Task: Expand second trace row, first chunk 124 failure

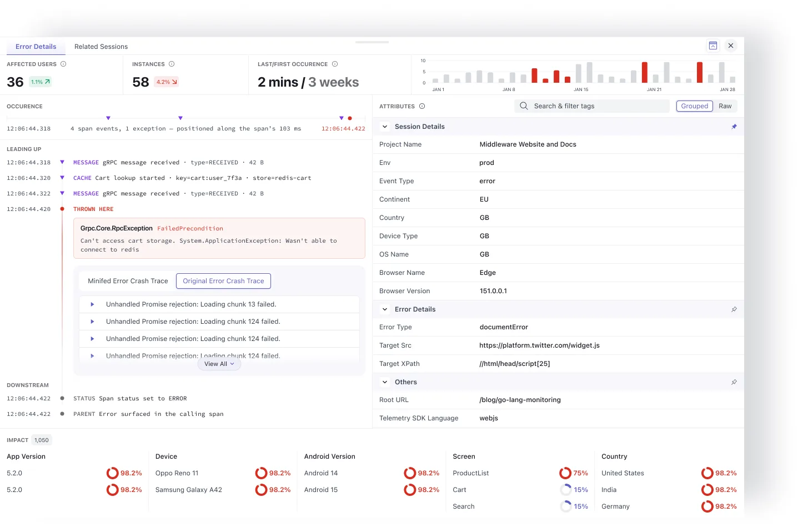Action: coord(92,322)
